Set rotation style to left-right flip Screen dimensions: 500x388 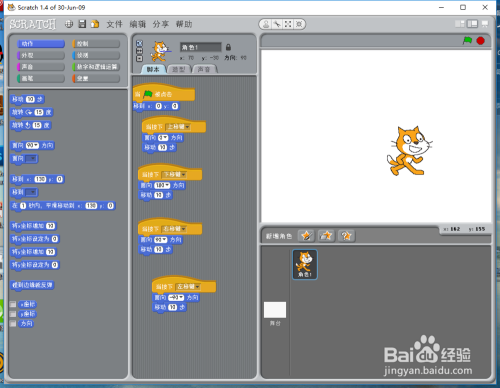point(139,51)
